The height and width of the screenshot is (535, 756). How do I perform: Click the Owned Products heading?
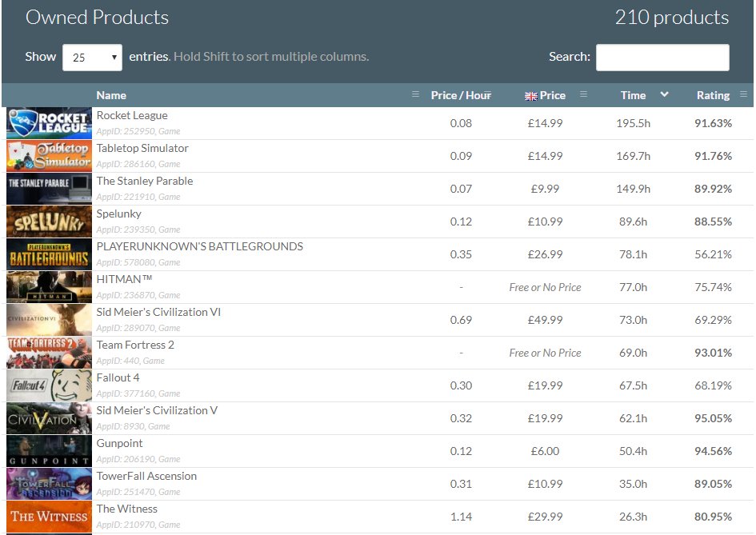click(97, 18)
